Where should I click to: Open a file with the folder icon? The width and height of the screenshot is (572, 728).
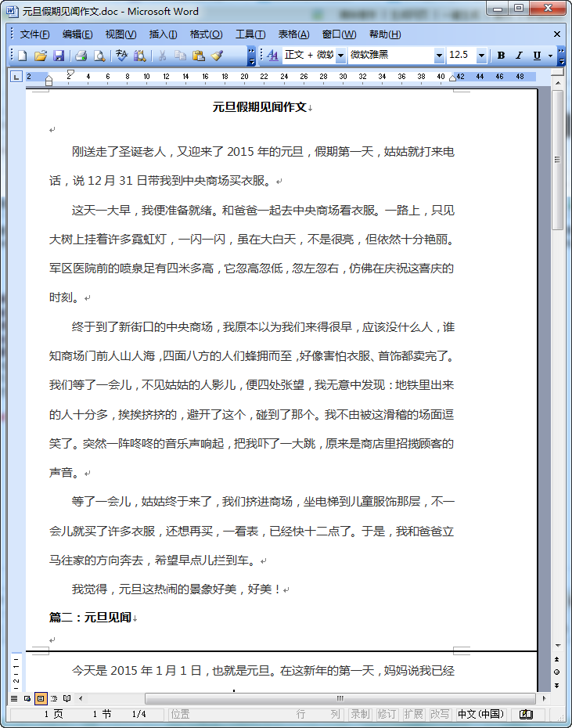point(41,56)
